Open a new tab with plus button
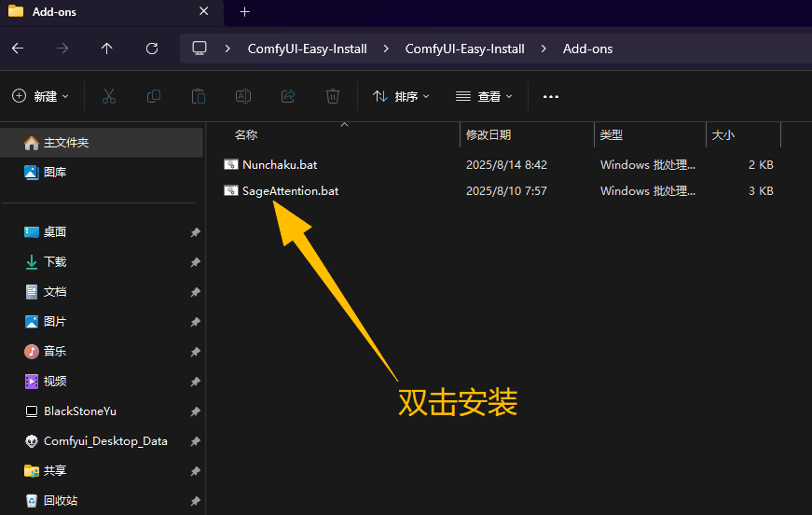The height and width of the screenshot is (515, 812). coord(245,12)
